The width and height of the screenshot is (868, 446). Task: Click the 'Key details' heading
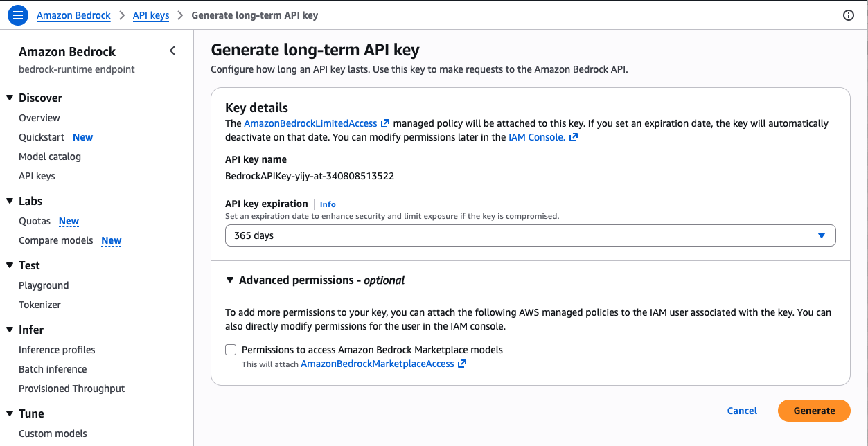pos(256,107)
